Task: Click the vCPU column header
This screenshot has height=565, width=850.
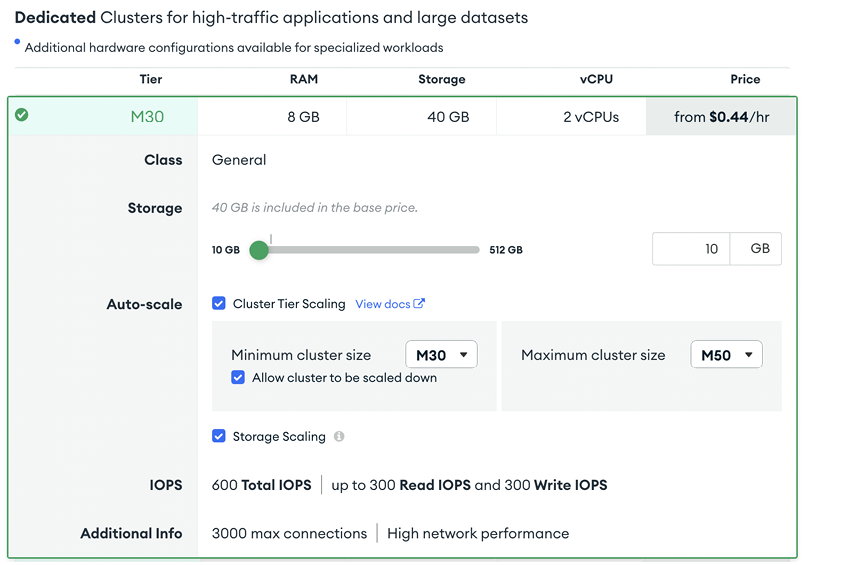Action: click(596, 79)
